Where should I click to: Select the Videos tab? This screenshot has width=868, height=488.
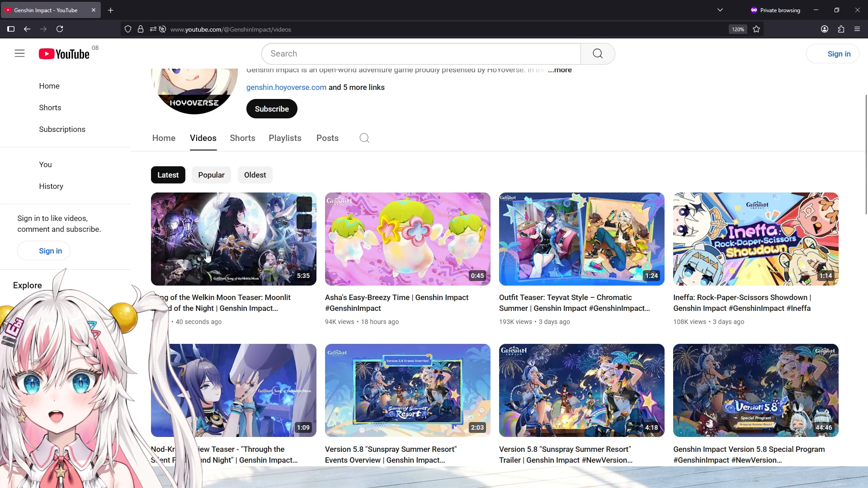pyautogui.click(x=203, y=138)
